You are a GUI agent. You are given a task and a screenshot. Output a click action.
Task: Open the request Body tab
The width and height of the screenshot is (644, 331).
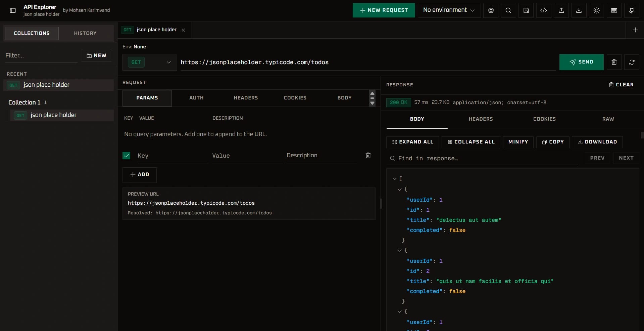coord(344,98)
